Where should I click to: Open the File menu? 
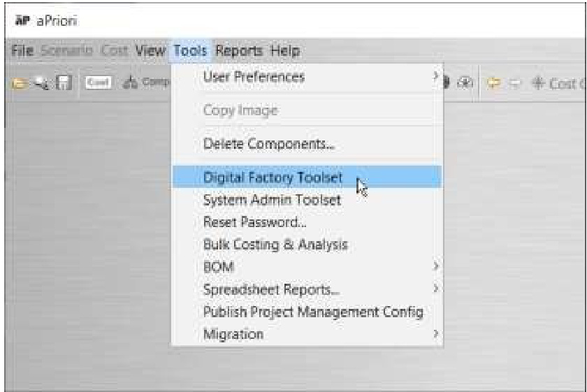22,51
